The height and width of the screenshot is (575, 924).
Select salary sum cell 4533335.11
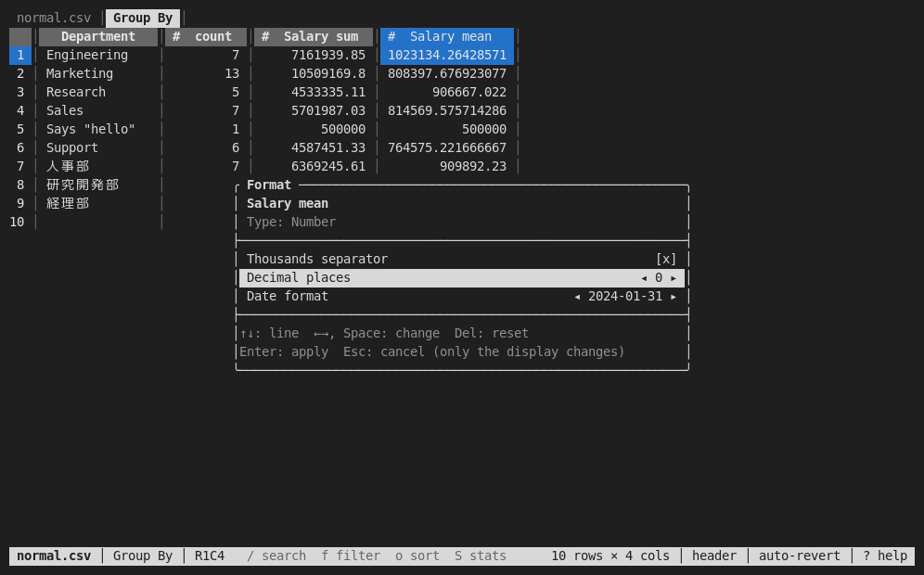pos(328,92)
